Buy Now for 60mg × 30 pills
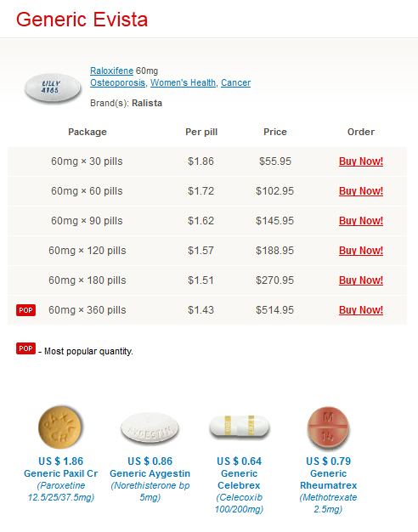This screenshot has height=532, width=418. 361,161
